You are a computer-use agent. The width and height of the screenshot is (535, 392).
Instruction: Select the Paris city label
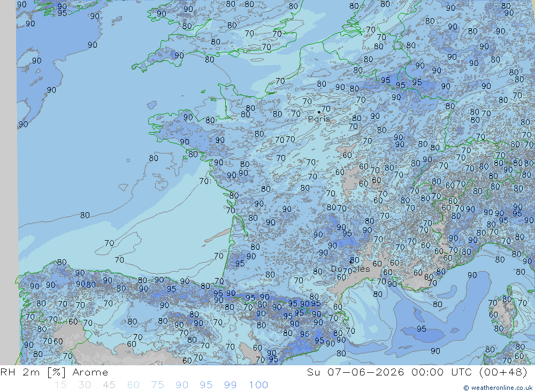coord(319,119)
